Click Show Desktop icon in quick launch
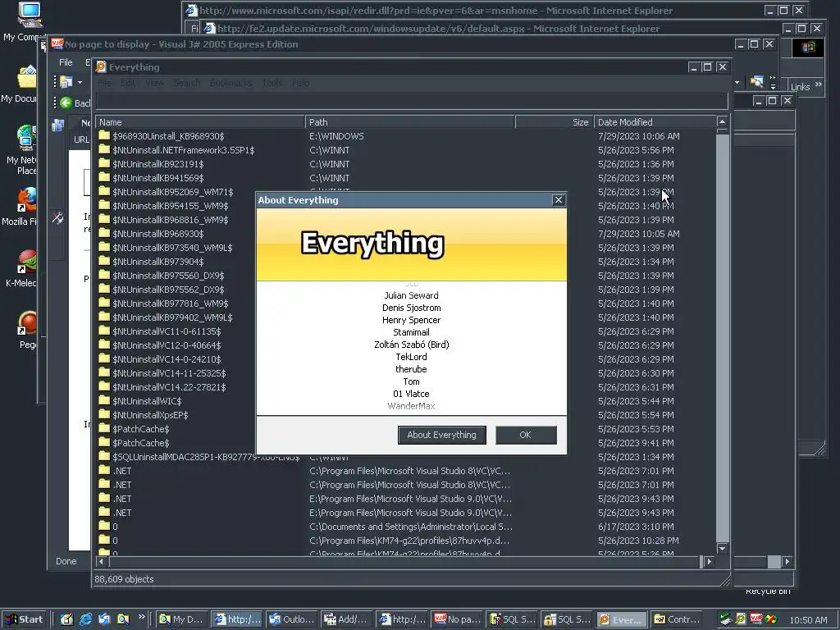 [66, 619]
